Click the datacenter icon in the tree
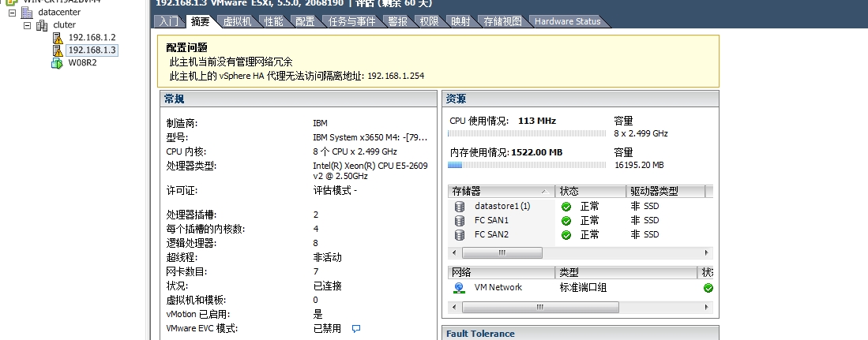 pos(27,12)
